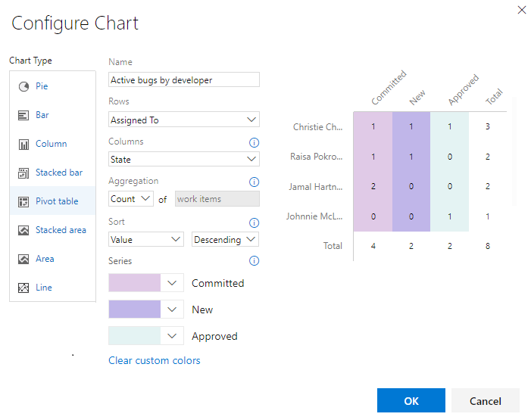Expand the Approved series color picker arrow

click(172, 336)
